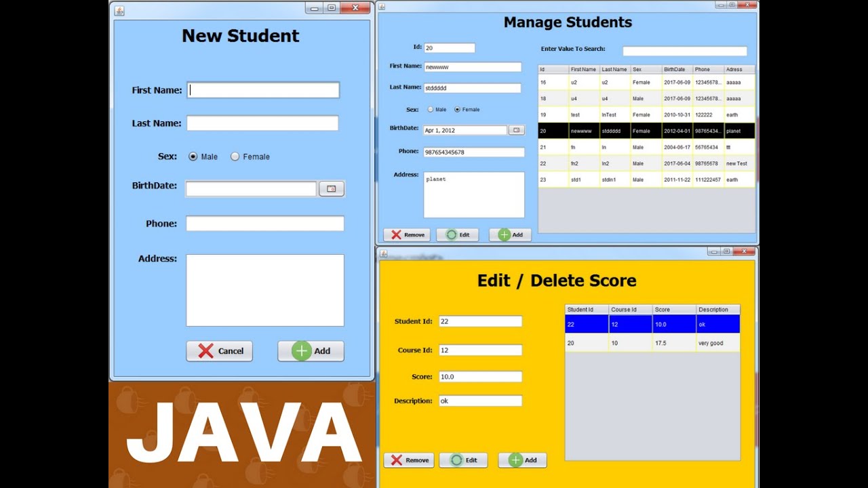Click First Name column header in students table
The image size is (868, 488).
tap(585, 69)
